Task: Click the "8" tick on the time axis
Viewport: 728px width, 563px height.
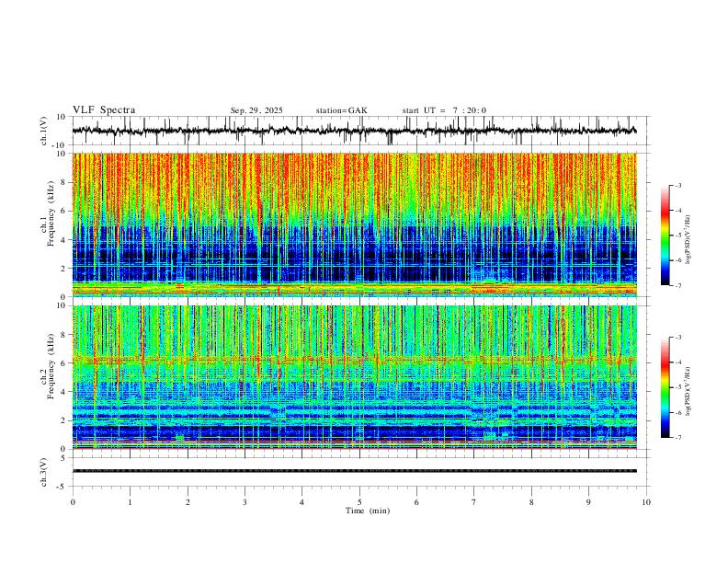Action: coord(531,502)
